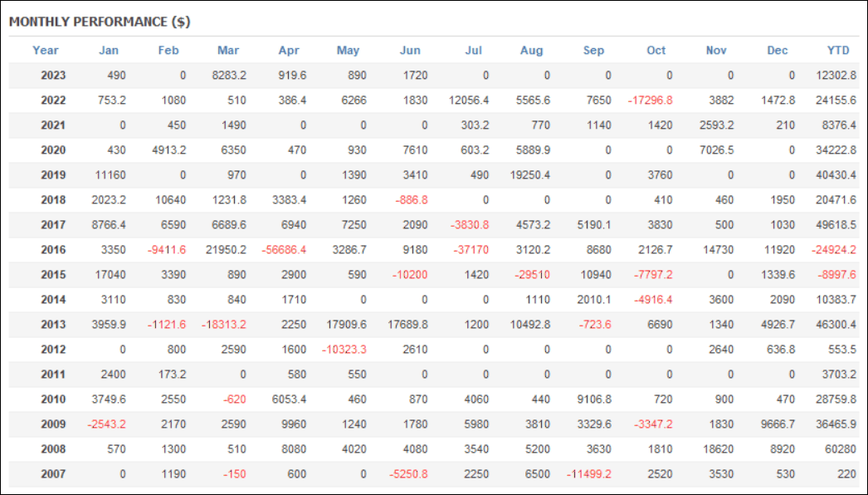Screen dimensions: 868x495
Task: Click the 2016 April value -56686.4
Action: (x=284, y=250)
